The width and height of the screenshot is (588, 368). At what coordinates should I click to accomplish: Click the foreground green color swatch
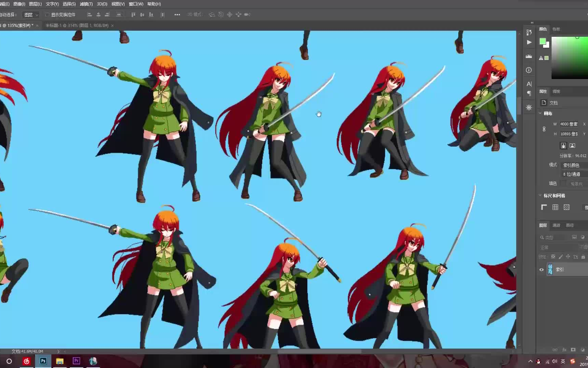click(x=542, y=41)
